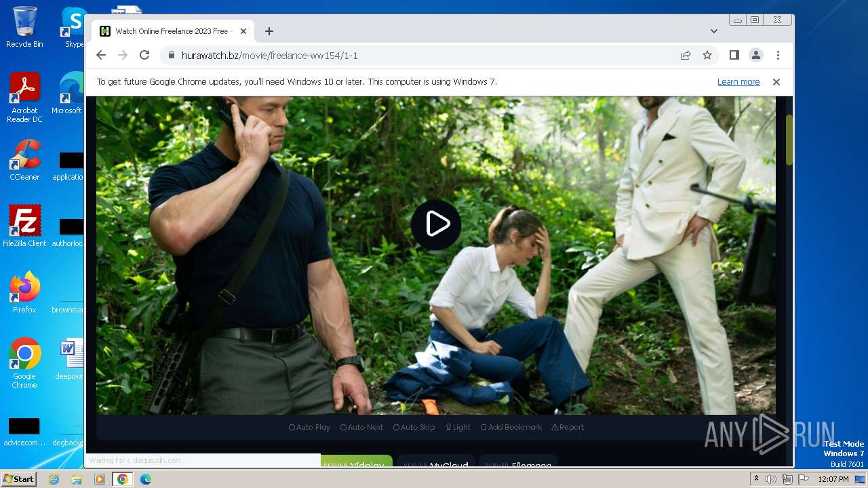View site security lock info
This screenshot has width=868, height=488.
tap(171, 56)
